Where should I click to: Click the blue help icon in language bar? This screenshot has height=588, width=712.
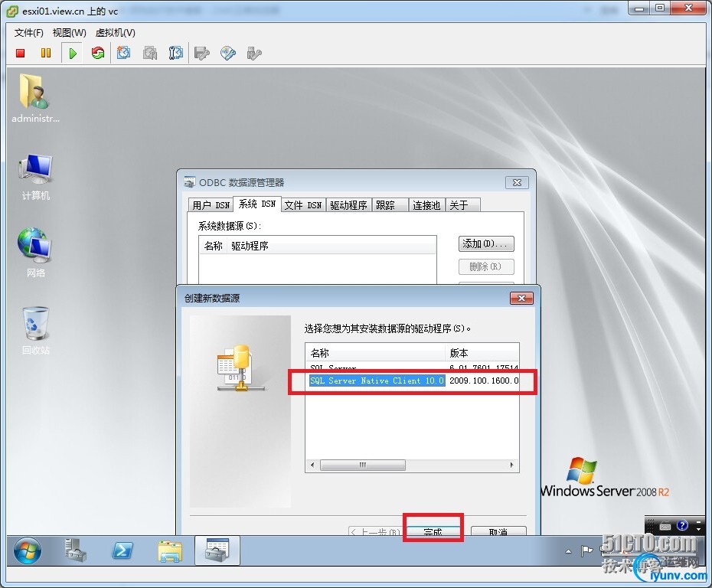(682, 526)
